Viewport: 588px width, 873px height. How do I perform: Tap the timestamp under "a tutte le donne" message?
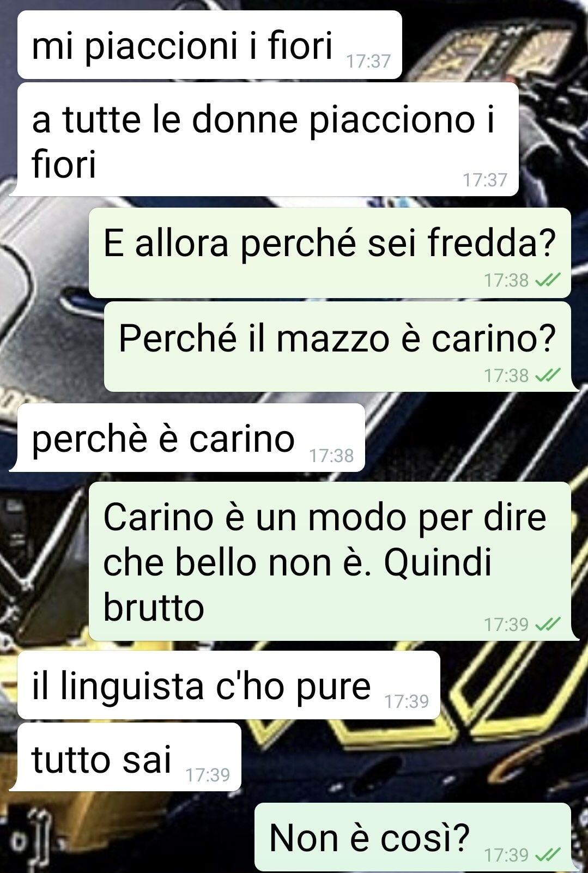[485, 179]
